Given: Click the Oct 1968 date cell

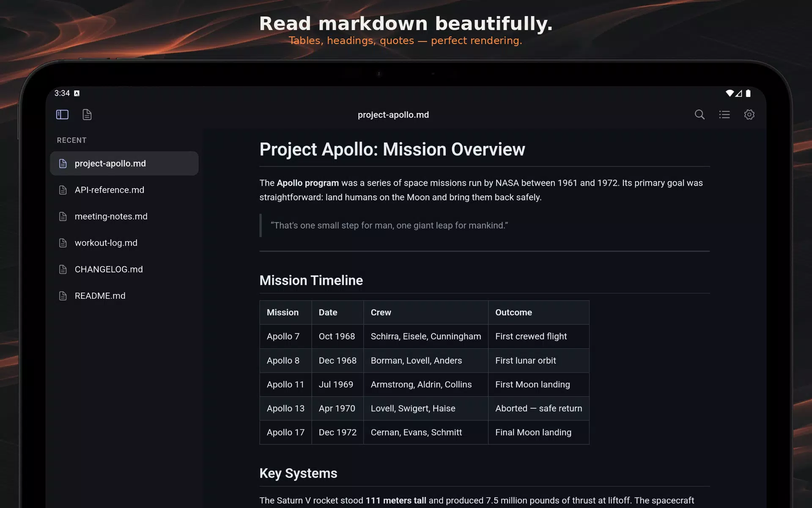Looking at the screenshot, I should point(337,337).
